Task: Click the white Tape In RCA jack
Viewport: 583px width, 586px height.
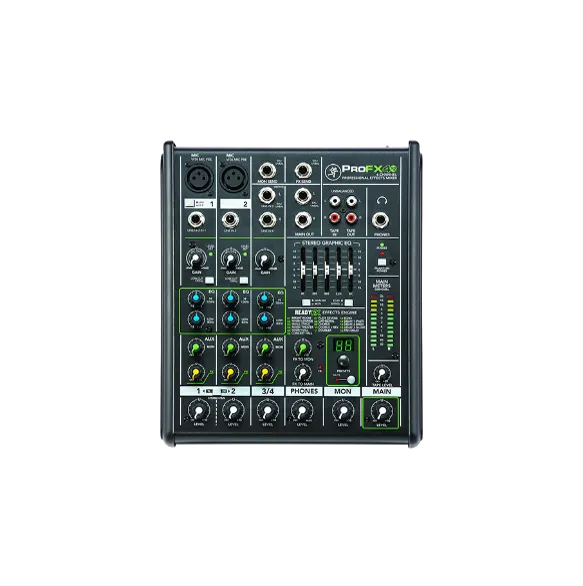Action: pyautogui.click(x=334, y=201)
